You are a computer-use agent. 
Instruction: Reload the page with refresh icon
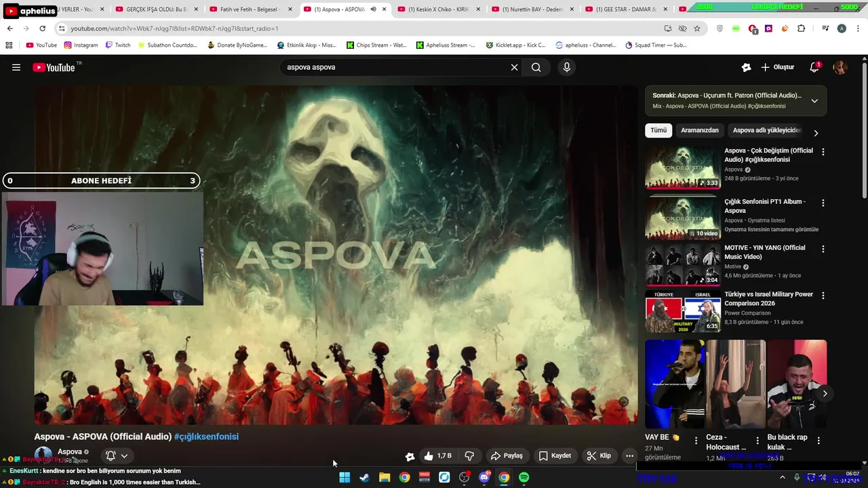click(42, 28)
